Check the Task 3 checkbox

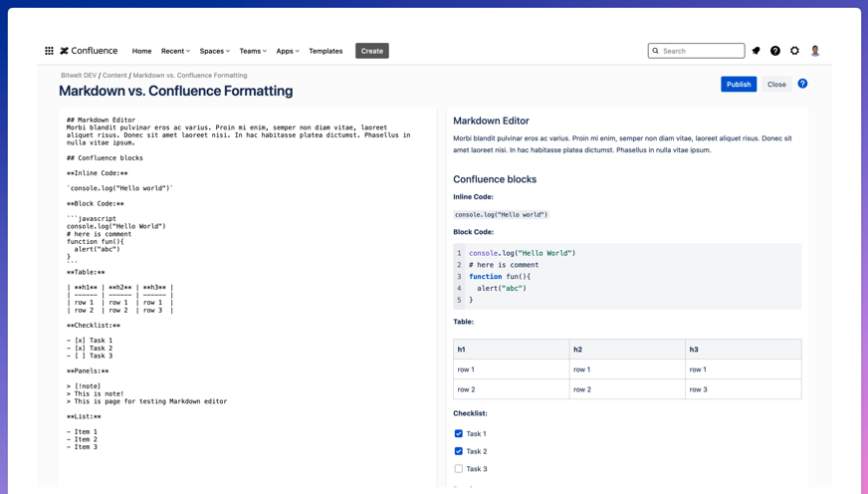[x=459, y=469]
